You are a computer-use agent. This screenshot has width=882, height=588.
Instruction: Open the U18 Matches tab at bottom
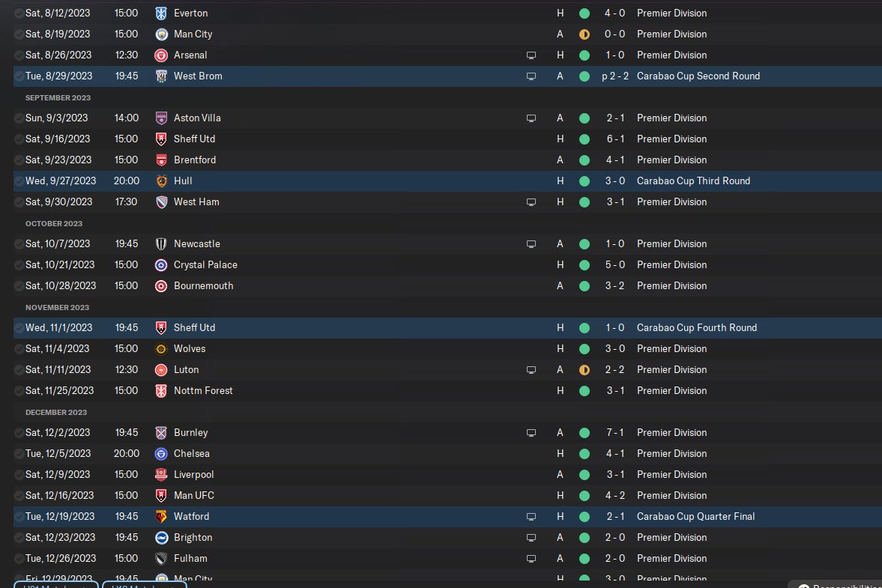click(x=145, y=584)
